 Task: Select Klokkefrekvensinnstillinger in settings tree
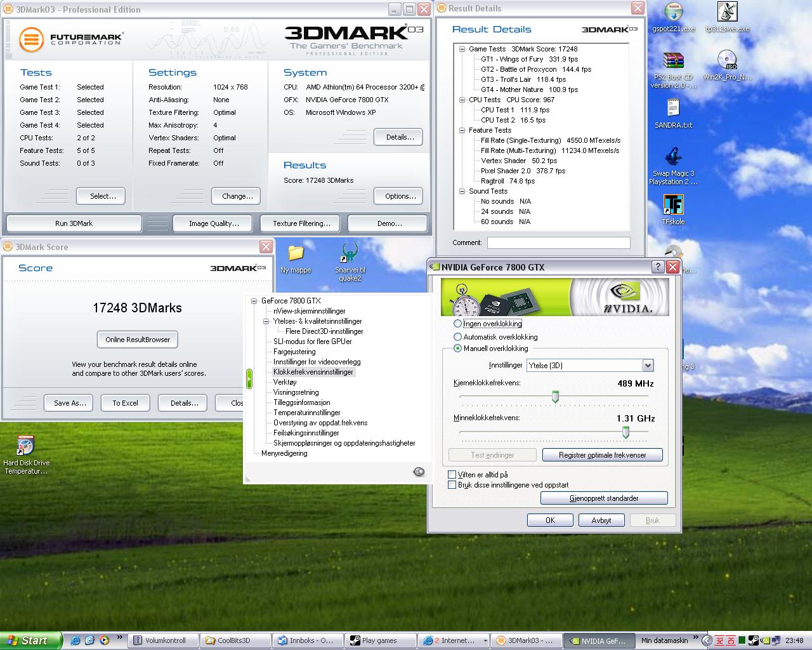pos(313,372)
